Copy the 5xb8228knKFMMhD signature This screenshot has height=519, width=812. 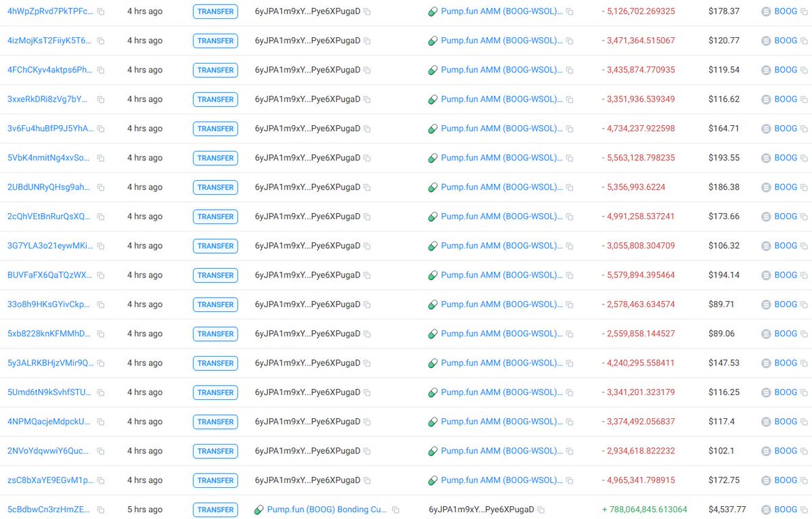101,334
